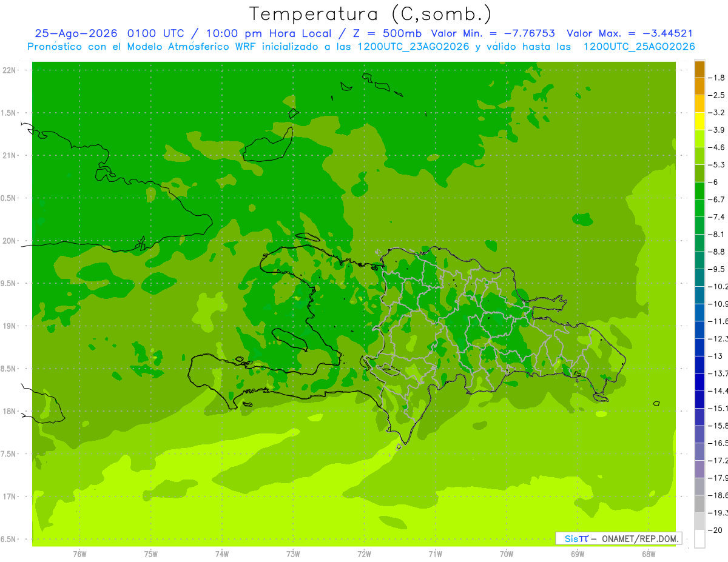Click the dark orange swatch above -1.8

[699, 69]
